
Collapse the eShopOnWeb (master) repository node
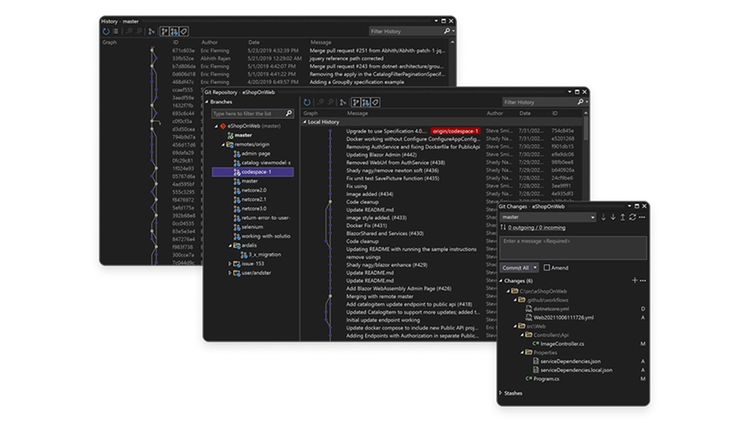(x=216, y=126)
